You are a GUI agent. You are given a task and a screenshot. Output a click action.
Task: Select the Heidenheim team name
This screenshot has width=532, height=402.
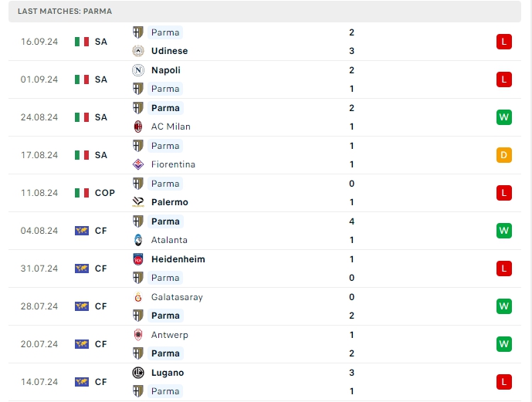pos(178,259)
